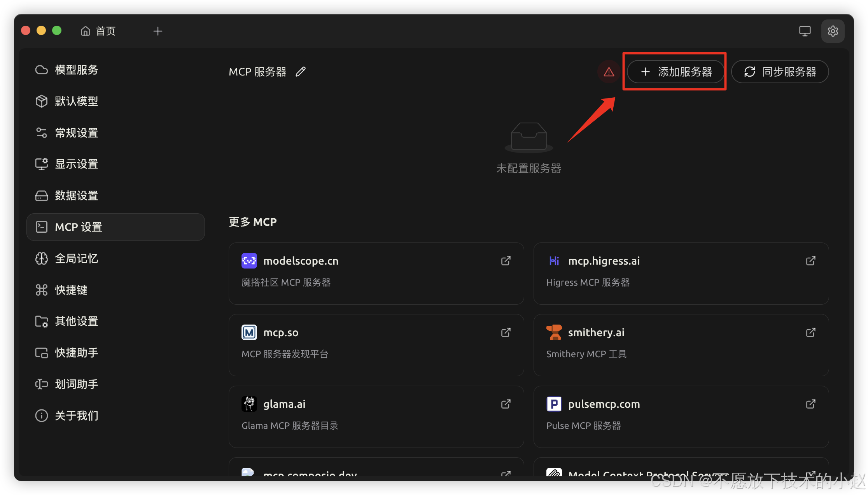Open 划词助手 settings
The width and height of the screenshot is (868, 495).
point(115,384)
